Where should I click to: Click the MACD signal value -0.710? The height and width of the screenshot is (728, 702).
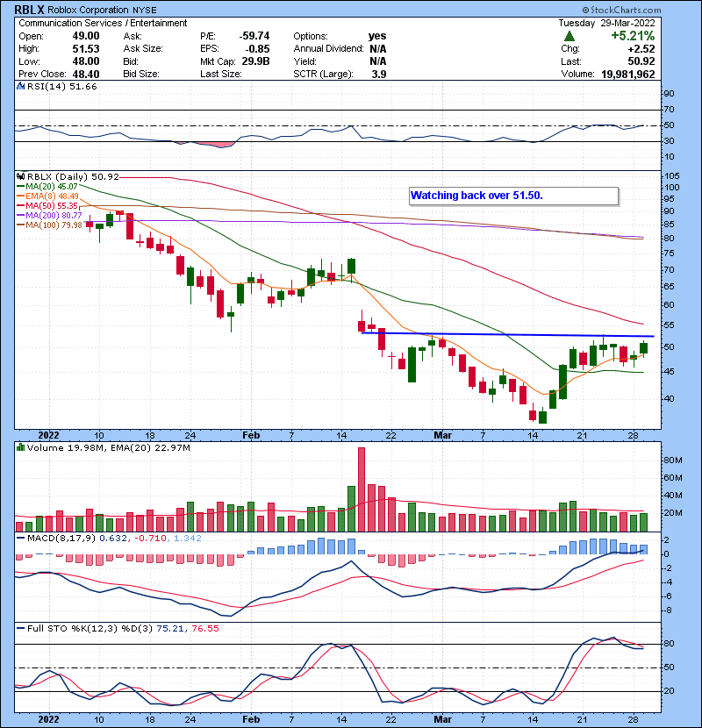pyautogui.click(x=150, y=539)
